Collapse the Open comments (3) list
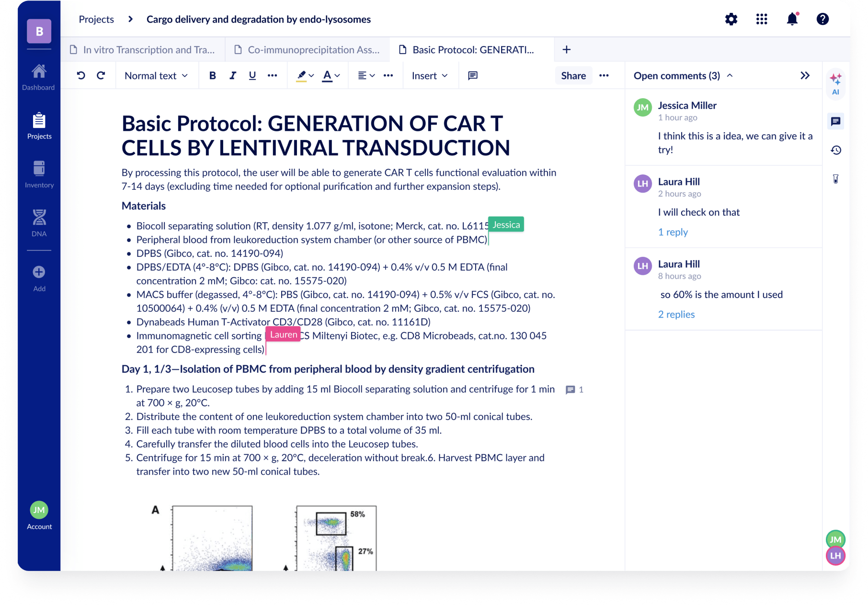 [730, 76]
